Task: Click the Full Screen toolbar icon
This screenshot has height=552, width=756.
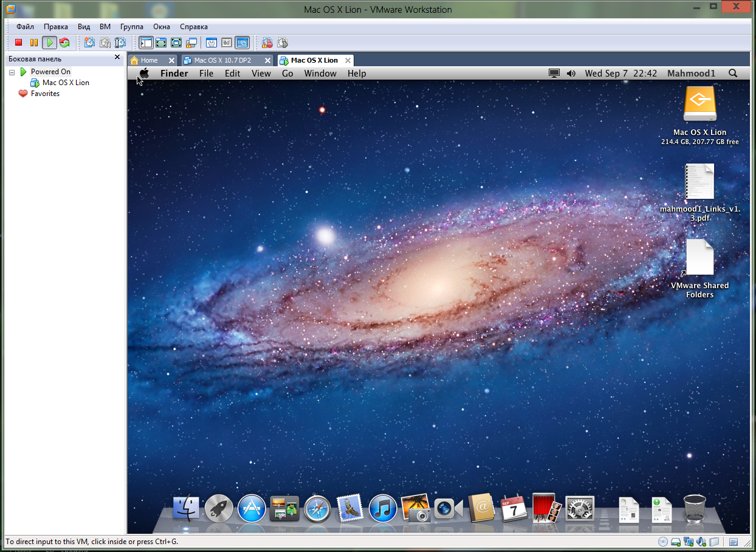Action: 176,43
